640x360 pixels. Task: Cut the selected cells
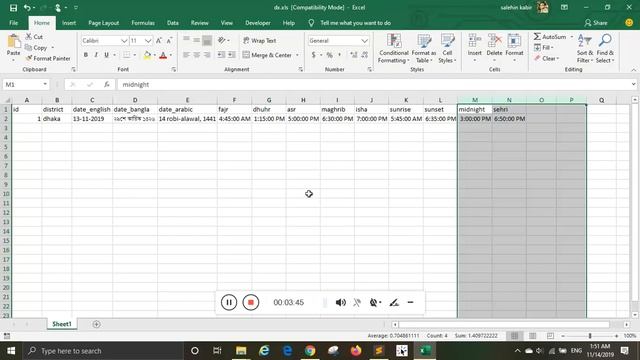(34, 37)
